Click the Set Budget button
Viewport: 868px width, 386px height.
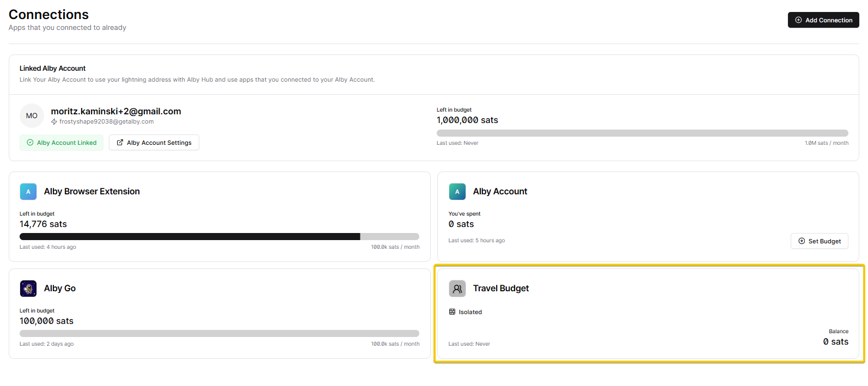(x=819, y=241)
